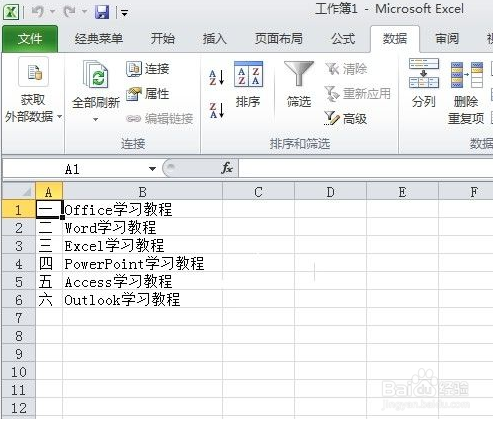
Task: Open the 全部刷新 dropdown arrow
Action: click(x=96, y=119)
